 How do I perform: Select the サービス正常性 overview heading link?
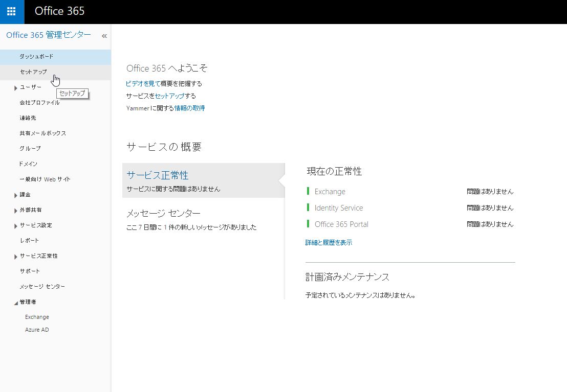(157, 175)
